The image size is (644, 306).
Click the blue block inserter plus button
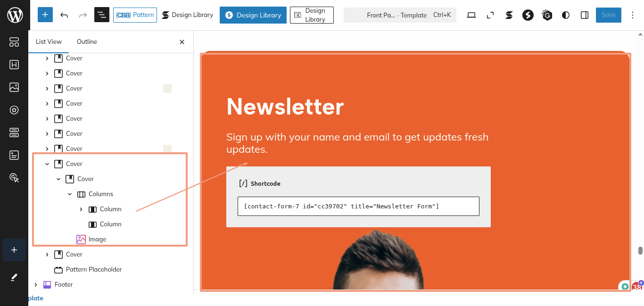[45, 15]
